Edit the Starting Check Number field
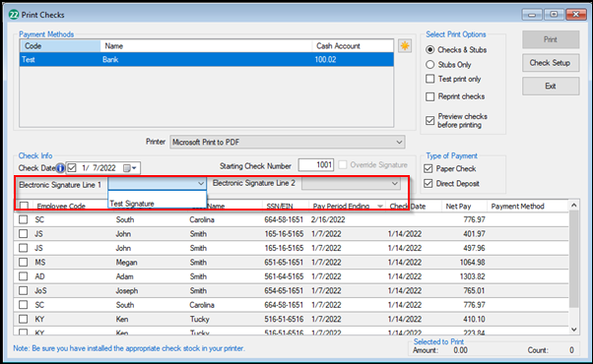Image resolution: width=593 pixels, height=364 pixels. 316,165
